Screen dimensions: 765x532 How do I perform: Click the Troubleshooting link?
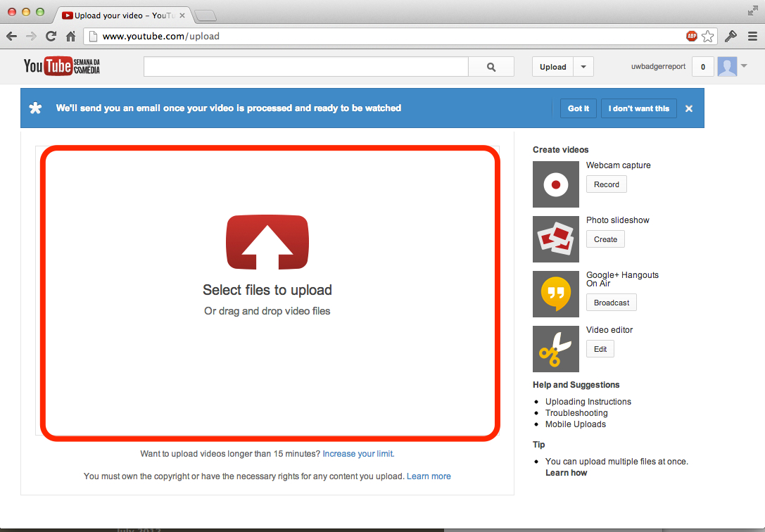576,412
